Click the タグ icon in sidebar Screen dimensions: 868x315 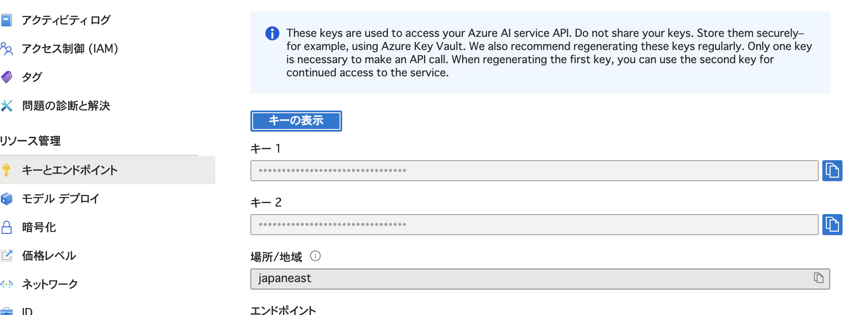tap(7, 77)
